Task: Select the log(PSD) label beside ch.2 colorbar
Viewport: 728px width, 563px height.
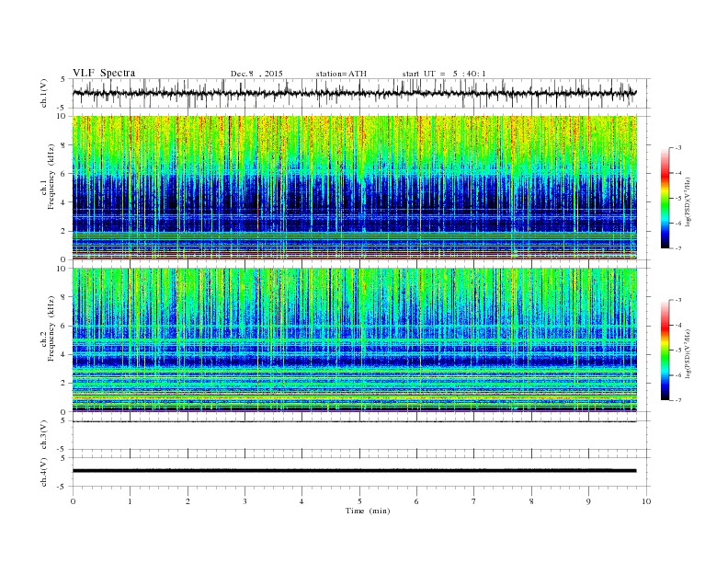Action: tap(688, 353)
